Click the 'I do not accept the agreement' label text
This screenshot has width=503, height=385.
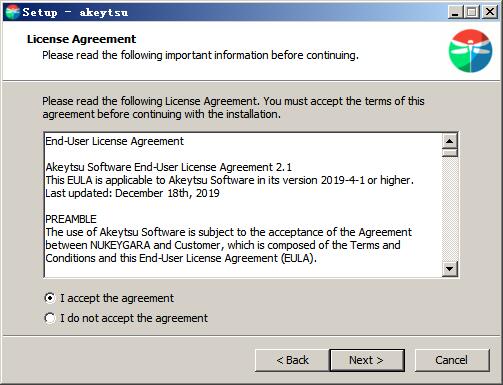coord(134,318)
